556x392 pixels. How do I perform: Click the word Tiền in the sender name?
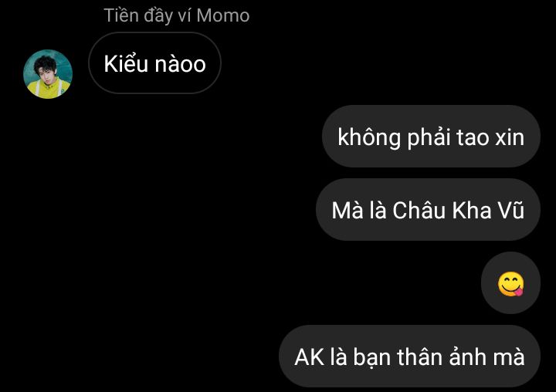[x=121, y=15]
